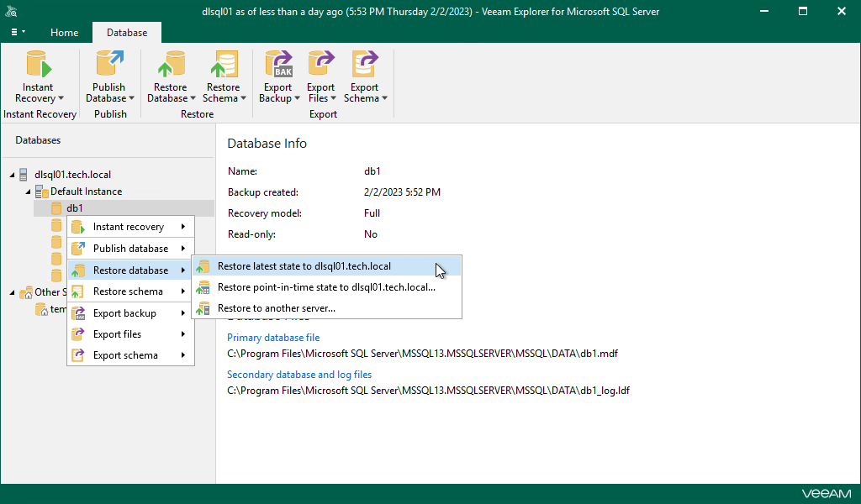
Task: Click Export schema icon in context menu
Action: point(78,355)
